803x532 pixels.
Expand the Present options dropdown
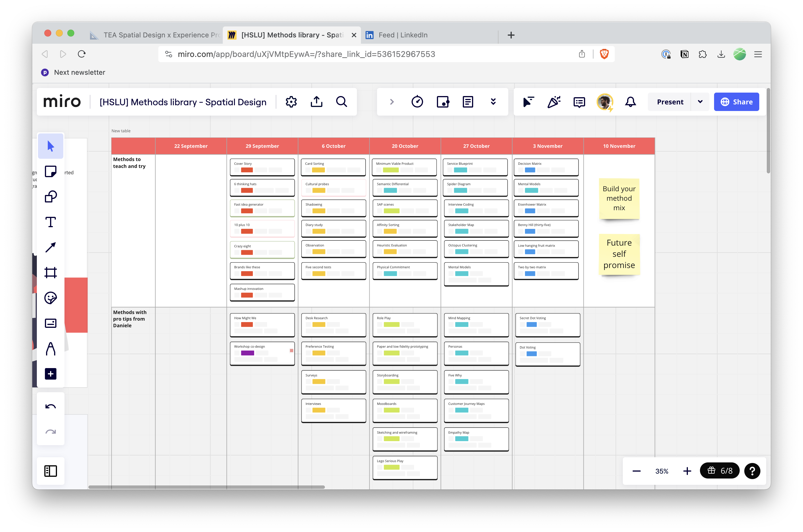[x=700, y=102]
